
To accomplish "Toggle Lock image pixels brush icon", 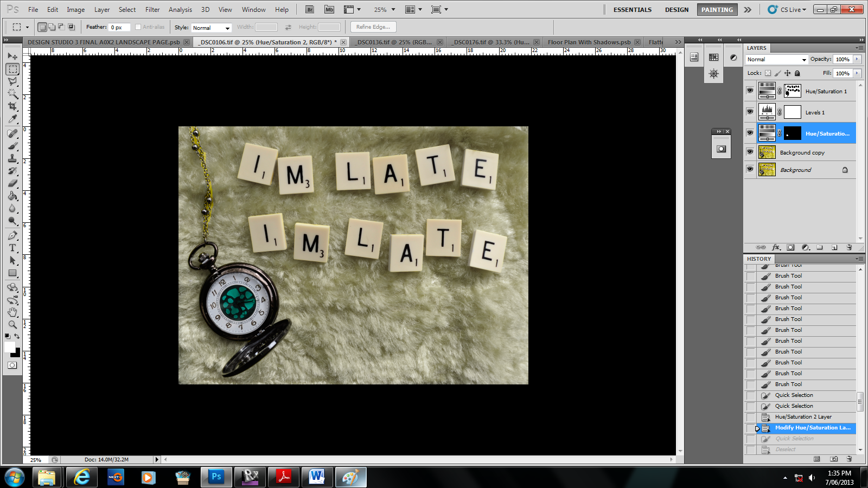I will tap(777, 73).
